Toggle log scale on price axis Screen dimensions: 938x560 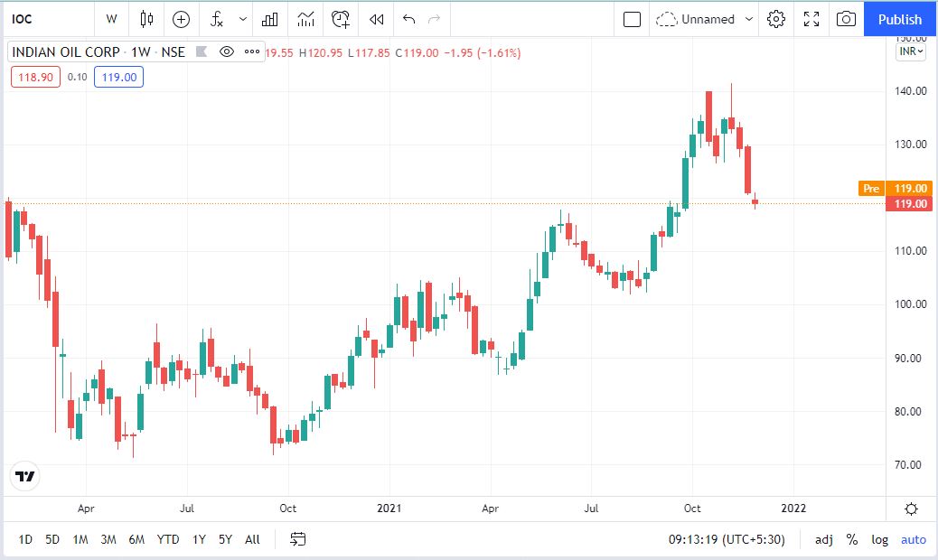tap(879, 539)
